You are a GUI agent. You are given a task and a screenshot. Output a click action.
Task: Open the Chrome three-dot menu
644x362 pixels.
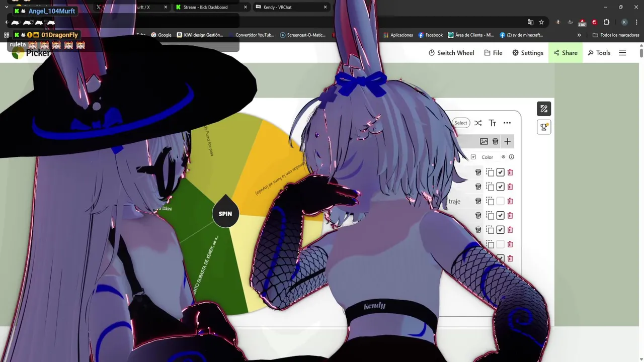[637, 22]
